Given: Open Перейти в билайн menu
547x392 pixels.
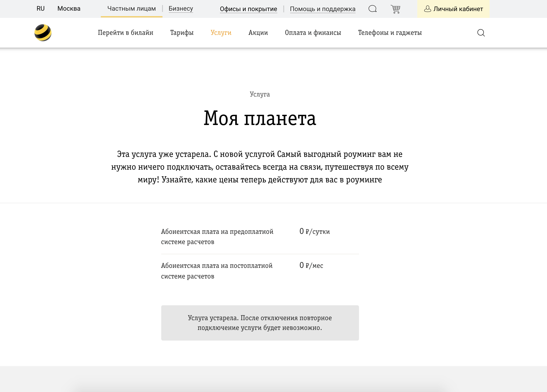Looking at the screenshot, I should 125,33.
